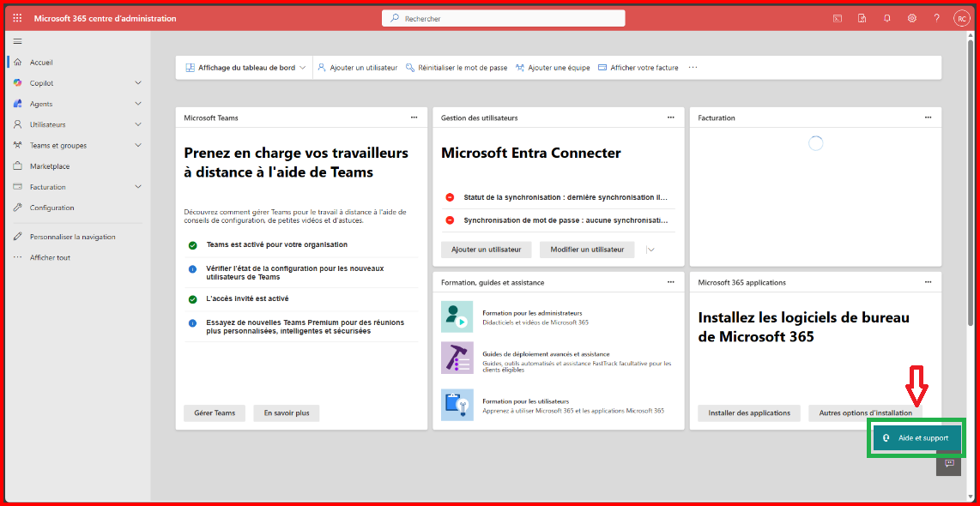Click the Configuration wrench icon
This screenshot has height=506, width=980.
pos(17,208)
